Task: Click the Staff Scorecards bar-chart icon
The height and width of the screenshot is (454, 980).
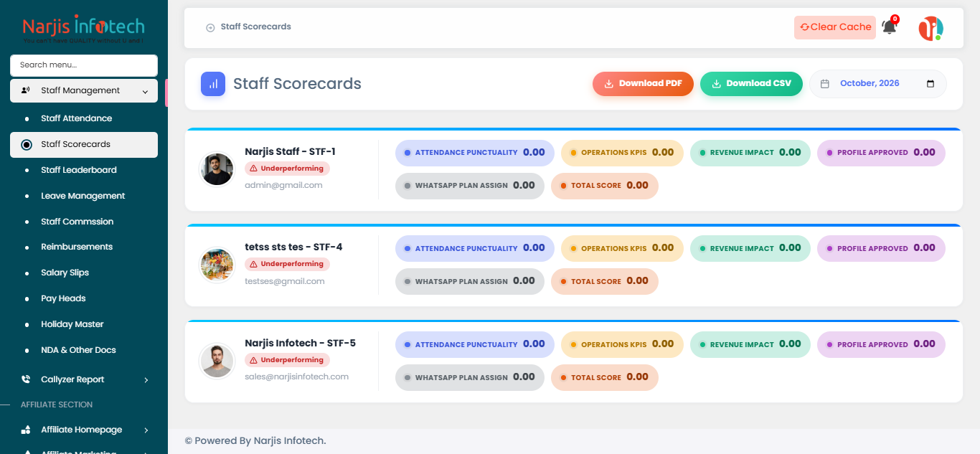Action: (x=213, y=84)
